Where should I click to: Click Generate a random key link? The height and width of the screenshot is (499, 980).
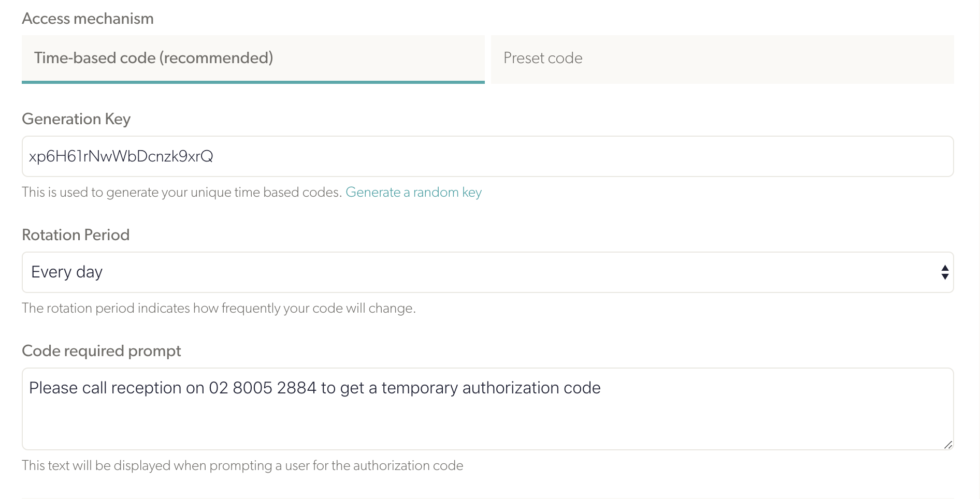(413, 193)
